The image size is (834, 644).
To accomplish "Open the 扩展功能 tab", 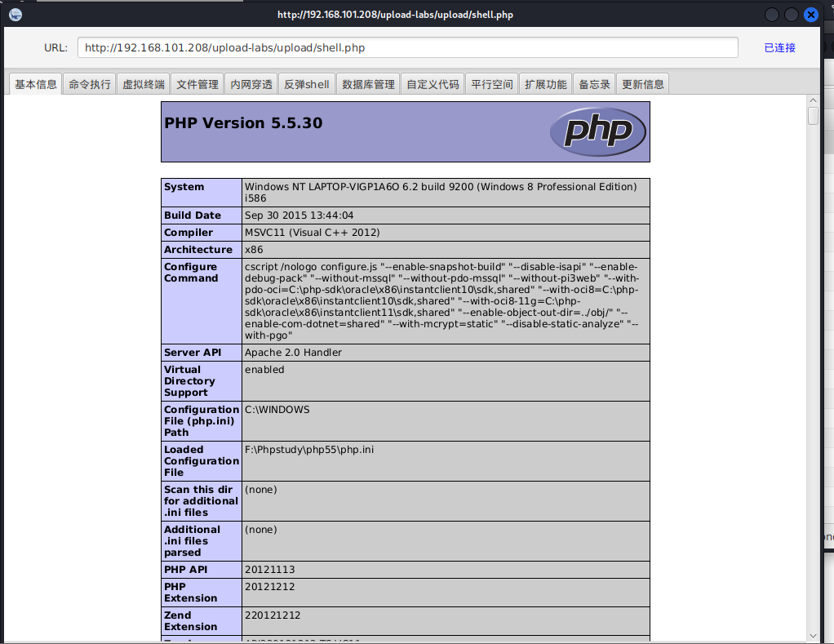I will pyautogui.click(x=545, y=85).
